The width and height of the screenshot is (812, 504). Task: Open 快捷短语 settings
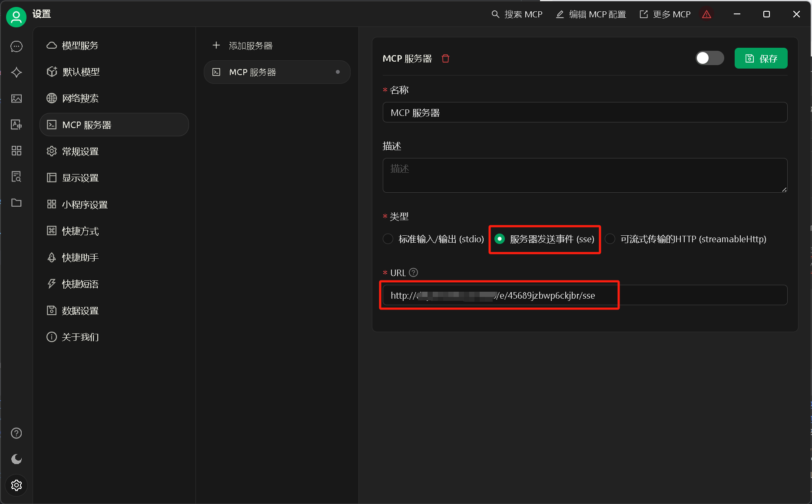[114, 284]
